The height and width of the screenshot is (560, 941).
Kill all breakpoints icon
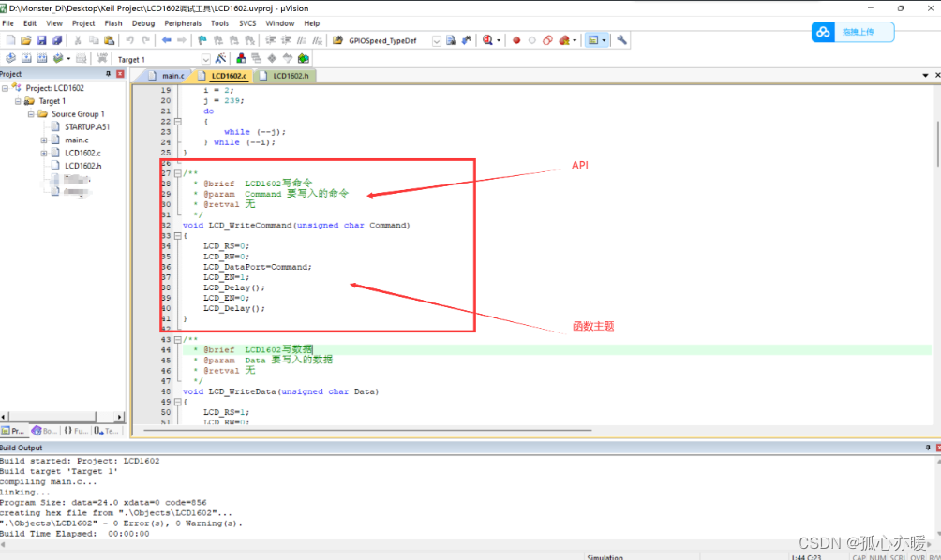[564, 40]
